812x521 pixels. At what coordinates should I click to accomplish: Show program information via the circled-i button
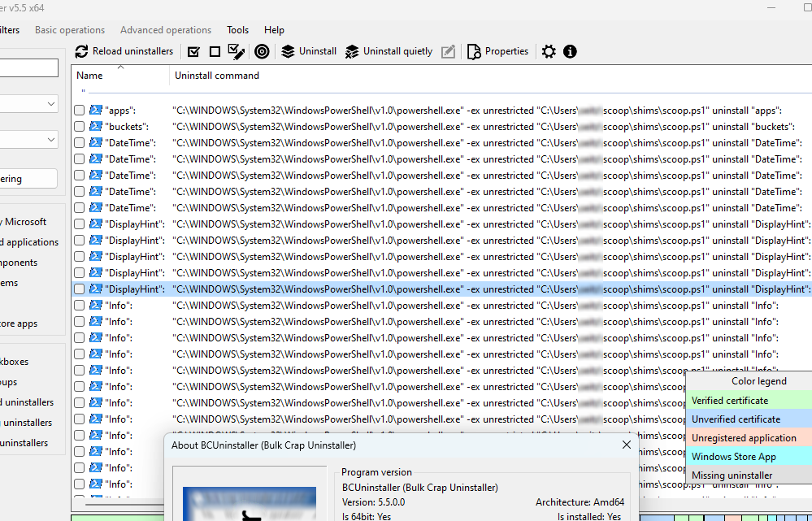(x=570, y=51)
